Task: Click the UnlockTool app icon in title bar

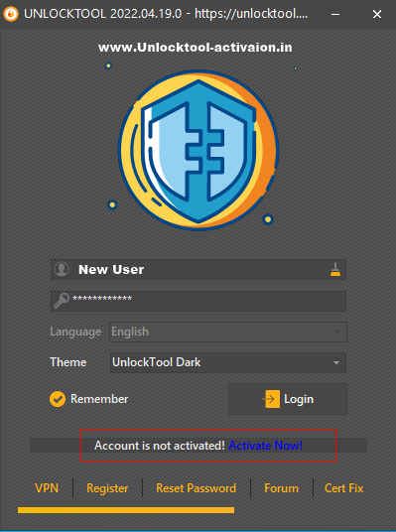Action: (11, 14)
